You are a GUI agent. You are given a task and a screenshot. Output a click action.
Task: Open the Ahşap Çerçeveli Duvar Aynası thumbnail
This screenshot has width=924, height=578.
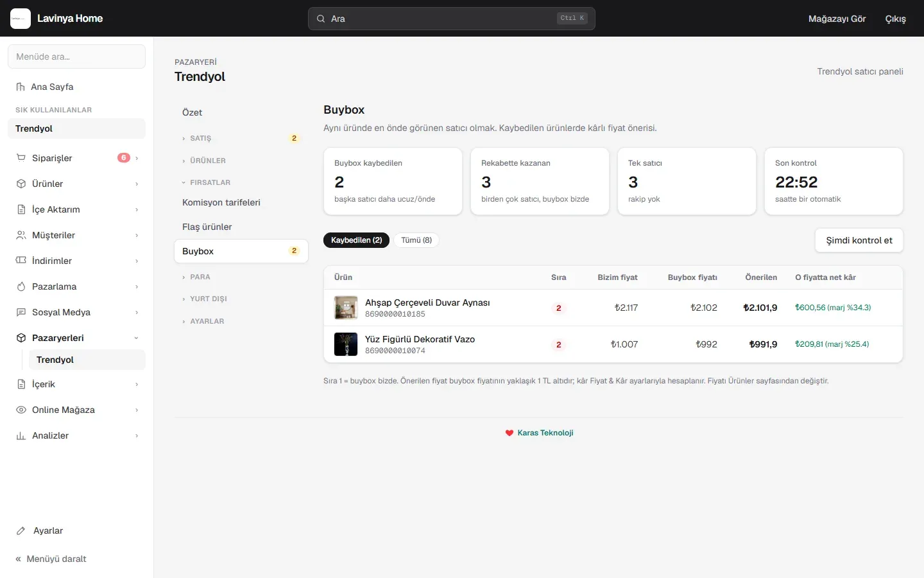click(x=346, y=308)
